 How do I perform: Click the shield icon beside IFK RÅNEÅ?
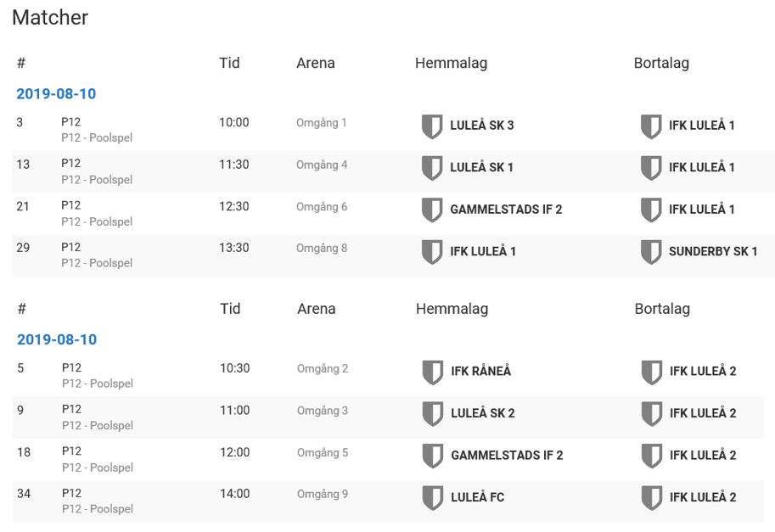[x=432, y=372]
